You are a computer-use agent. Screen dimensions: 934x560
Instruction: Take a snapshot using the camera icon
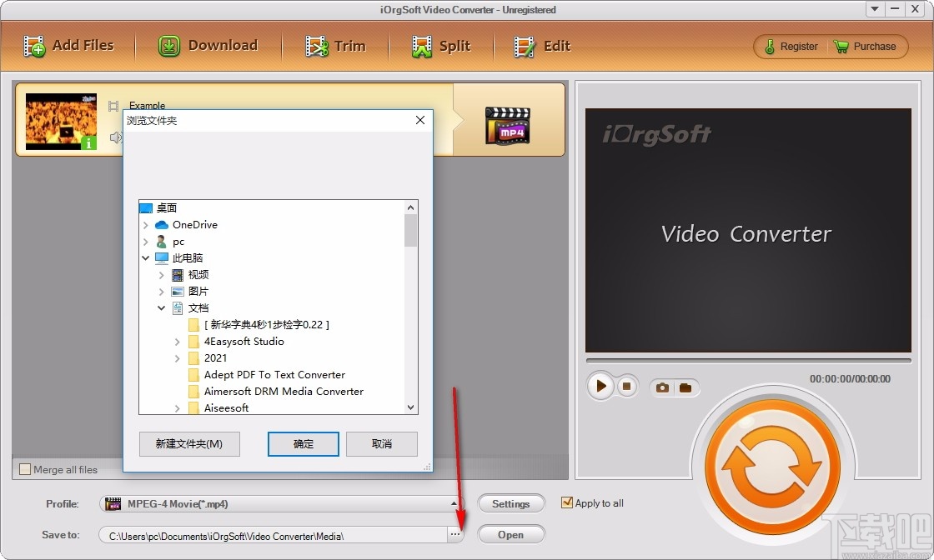(x=662, y=387)
